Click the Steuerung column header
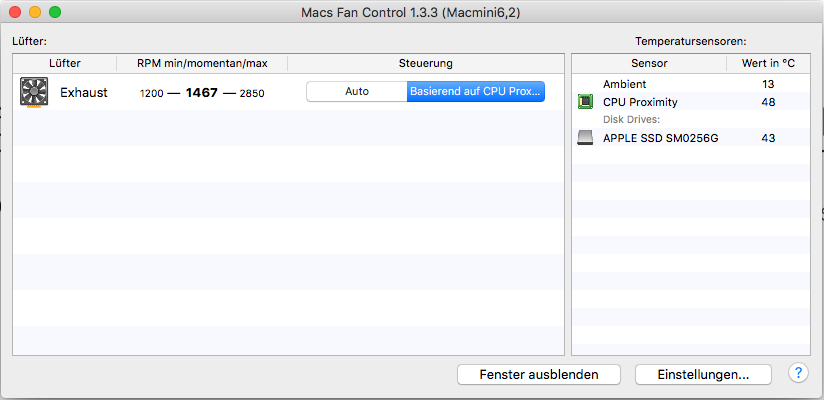This screenshot has height=400, width=824. pos(426,64)
